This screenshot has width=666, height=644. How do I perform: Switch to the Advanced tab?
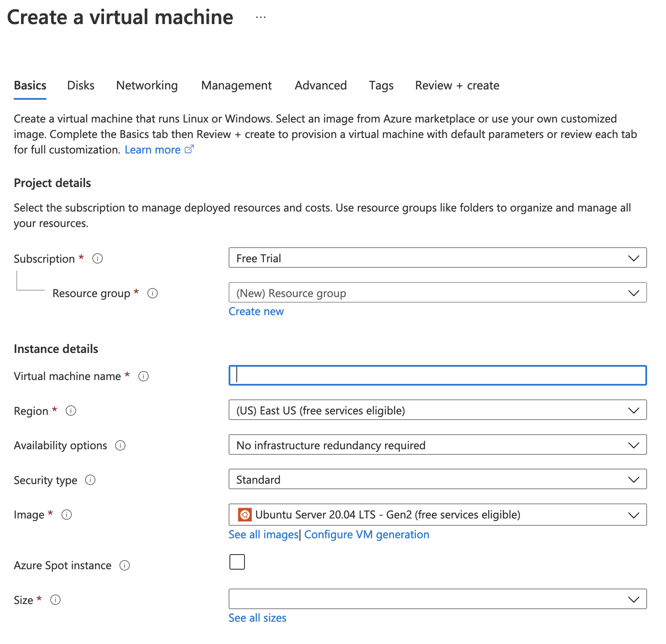(x=321, y=86)
